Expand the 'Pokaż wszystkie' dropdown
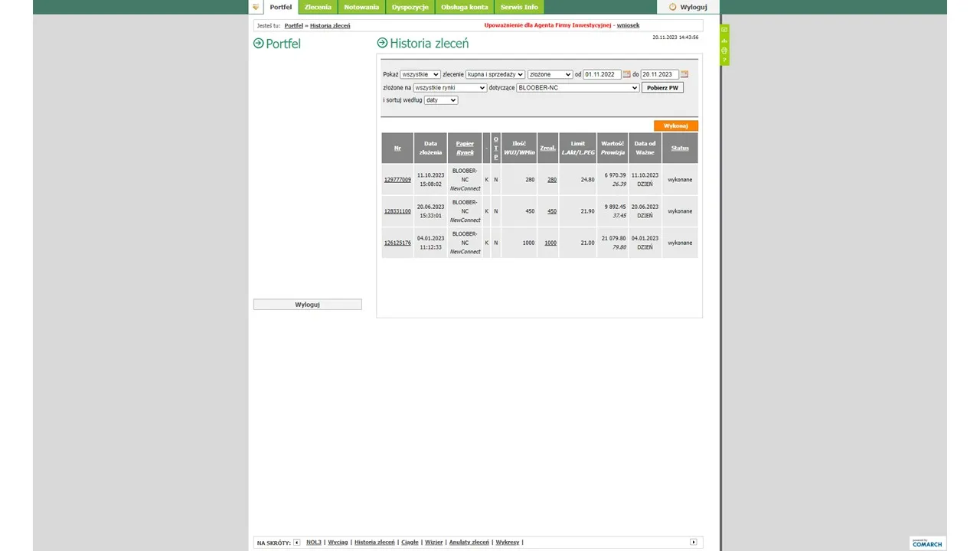Image resolution: width=980 pixels, height=551 pixels. [420, 75]
